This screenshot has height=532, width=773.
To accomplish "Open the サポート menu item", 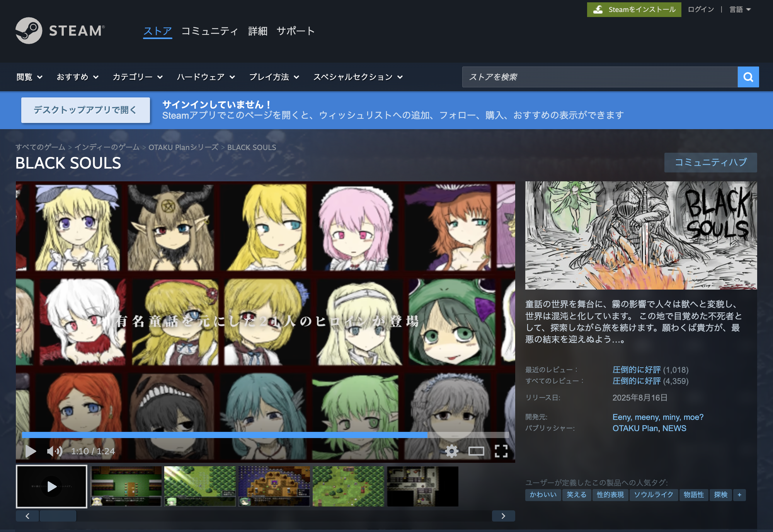I will 296,31.
